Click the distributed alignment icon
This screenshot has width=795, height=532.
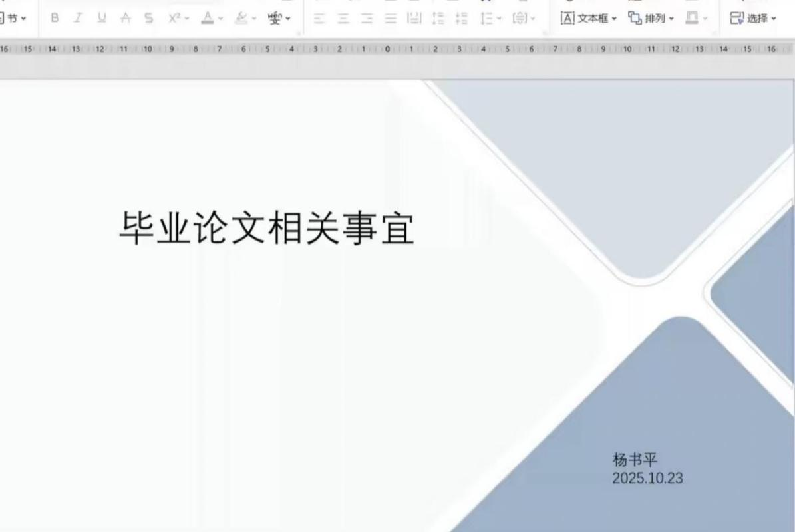pyautogui.click(x=414, y=19)
